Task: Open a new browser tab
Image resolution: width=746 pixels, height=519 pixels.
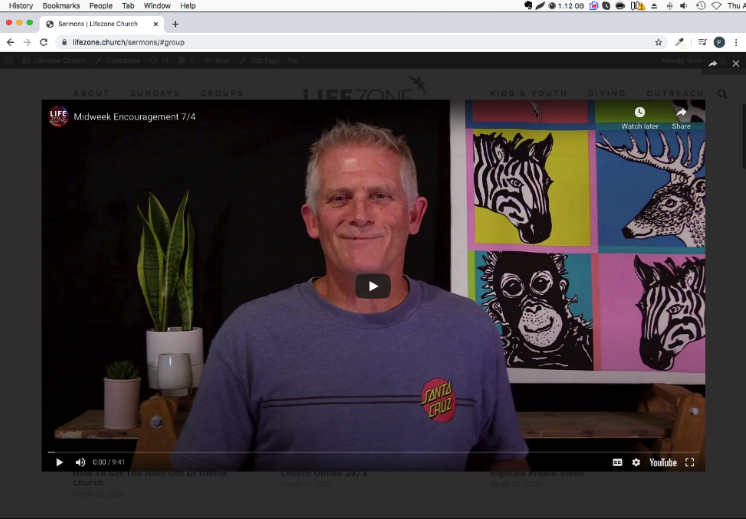Action: point(175,23)
